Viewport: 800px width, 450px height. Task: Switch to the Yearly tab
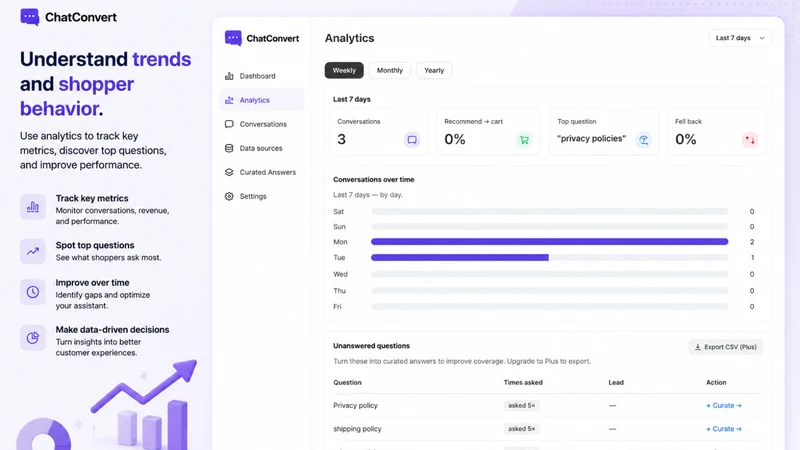pyautogui.click(x=434, y=70)
